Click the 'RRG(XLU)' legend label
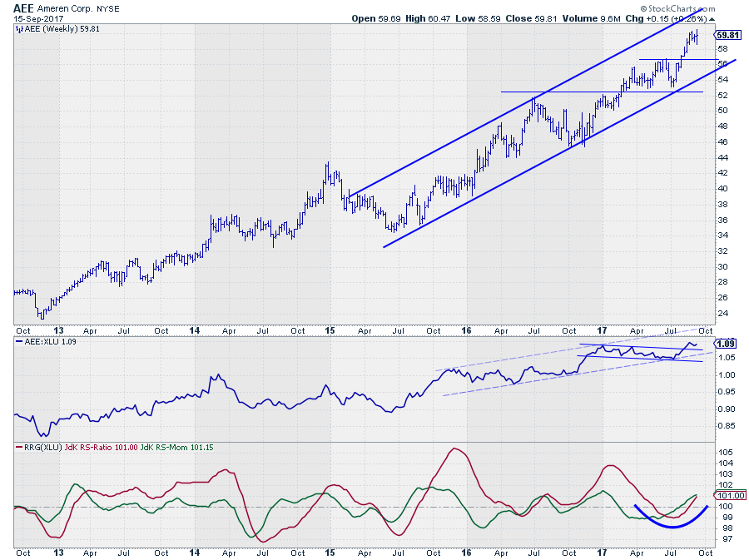The image size is (749, 560). [x=43, y=448]
